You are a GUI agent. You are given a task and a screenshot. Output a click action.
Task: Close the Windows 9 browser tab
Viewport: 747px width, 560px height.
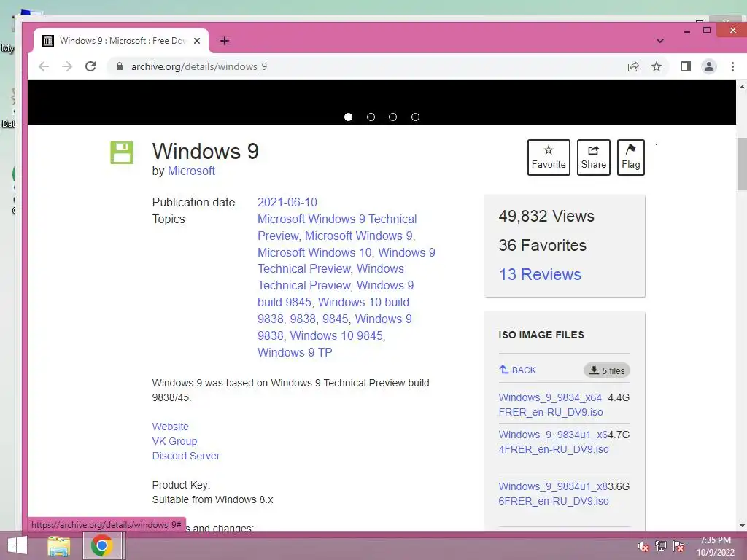[x=197, y=41]
